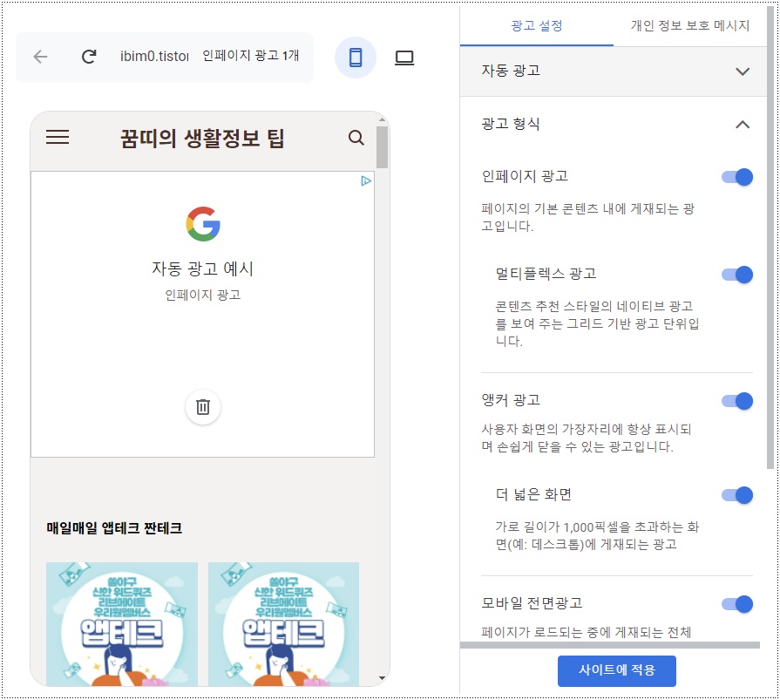Click the 꿈띠의 생활정보 팁 blog title
Screen dimensions: 780x700
(202, 139)
